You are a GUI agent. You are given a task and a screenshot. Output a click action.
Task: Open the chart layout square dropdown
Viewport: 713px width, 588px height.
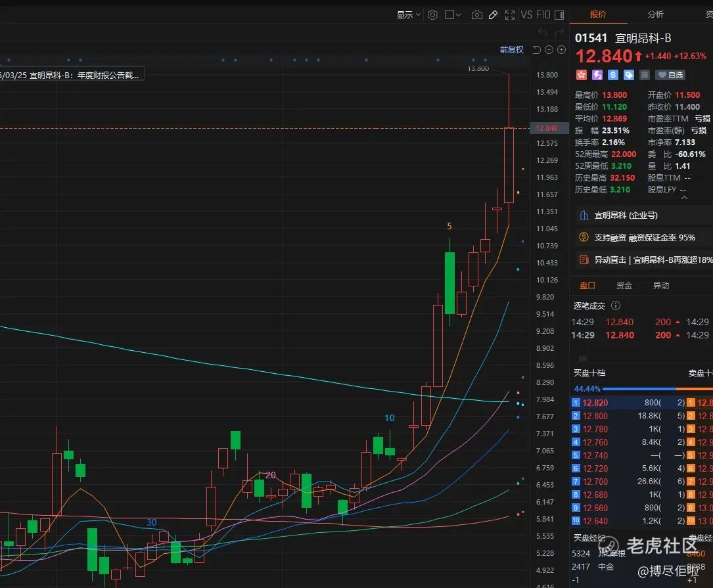[x=453, y=15]
